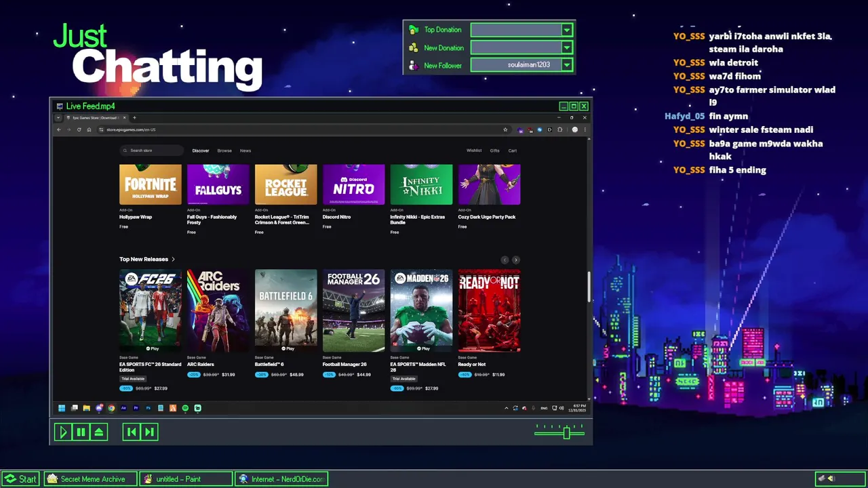
Task: Go to the browser home page
Action: [89, 129]
